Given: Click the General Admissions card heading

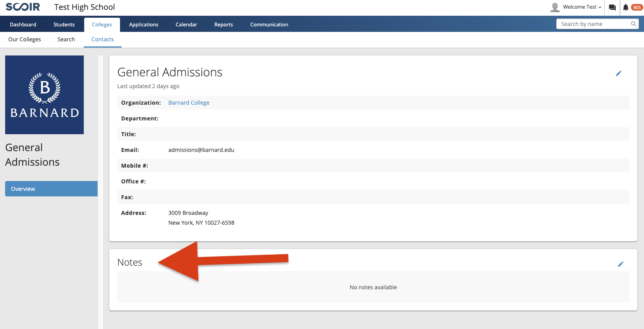Looking at the screenshot, I should coord(170,72).
